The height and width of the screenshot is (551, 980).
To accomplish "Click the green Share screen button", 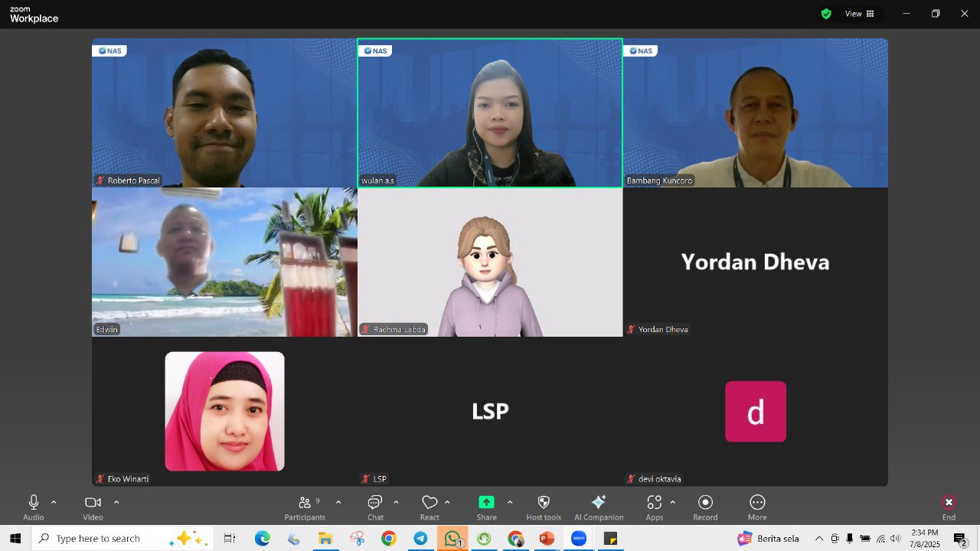I will (x=486, y=507).
